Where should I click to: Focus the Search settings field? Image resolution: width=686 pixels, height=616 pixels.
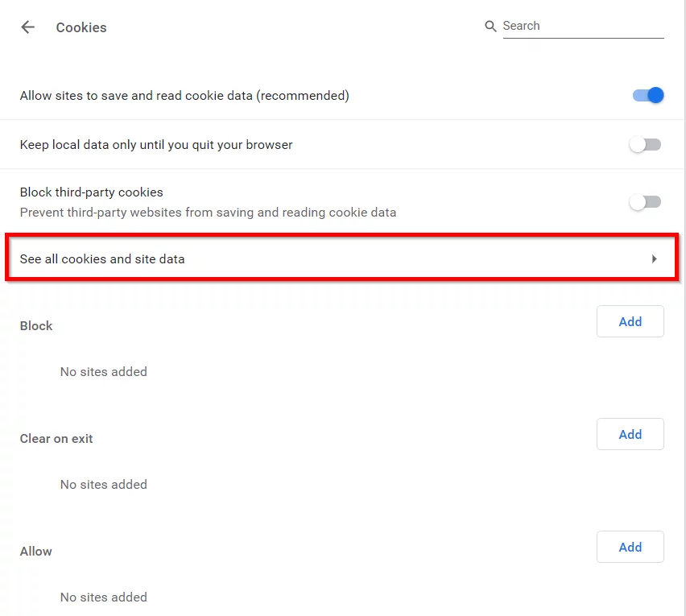pos(583,27)
